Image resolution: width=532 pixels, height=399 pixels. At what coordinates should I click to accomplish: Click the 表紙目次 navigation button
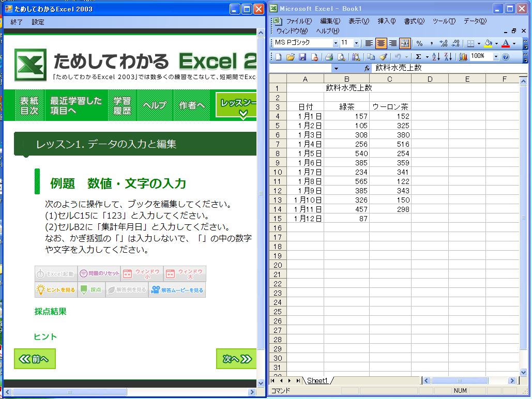point(29,105)
